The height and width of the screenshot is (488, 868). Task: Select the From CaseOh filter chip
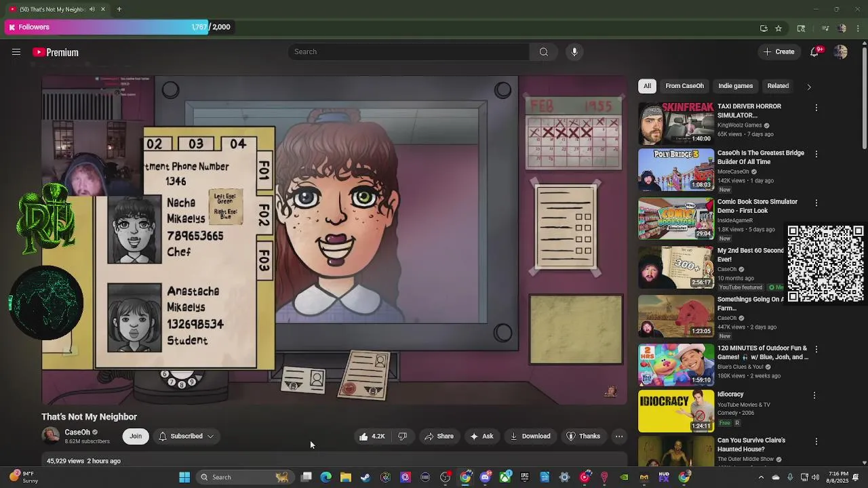click(684, 86)
